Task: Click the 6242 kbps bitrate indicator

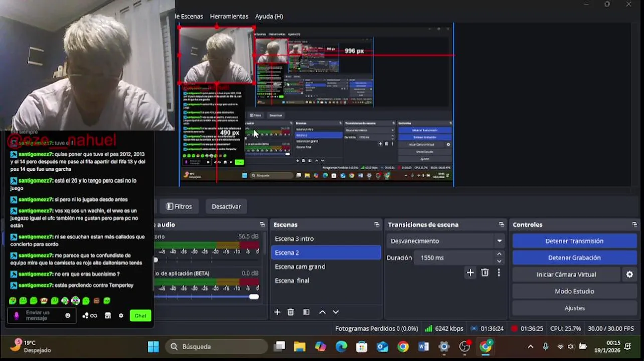Action: point(444,329)
